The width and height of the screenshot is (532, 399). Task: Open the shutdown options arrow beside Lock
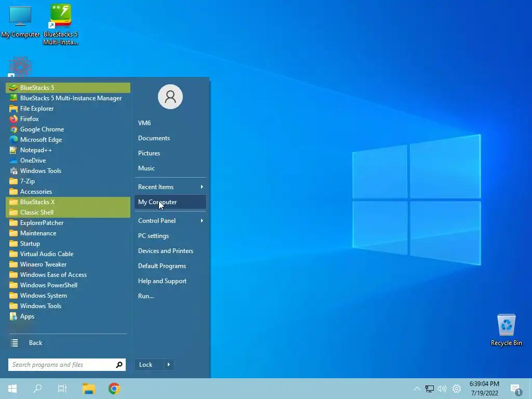pos(169,365)
